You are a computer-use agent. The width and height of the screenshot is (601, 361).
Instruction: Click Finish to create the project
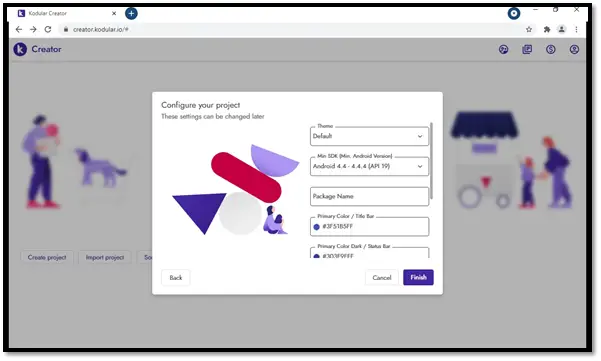(x=418, y=277)
